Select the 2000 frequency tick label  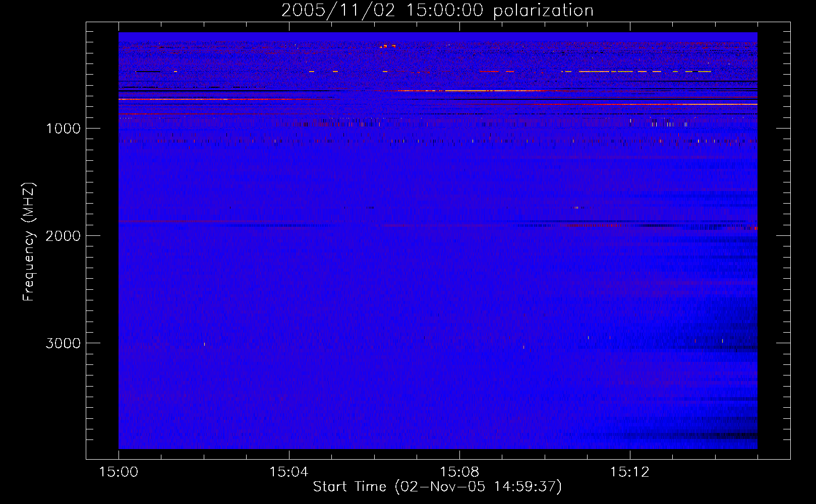coord(63,236)
